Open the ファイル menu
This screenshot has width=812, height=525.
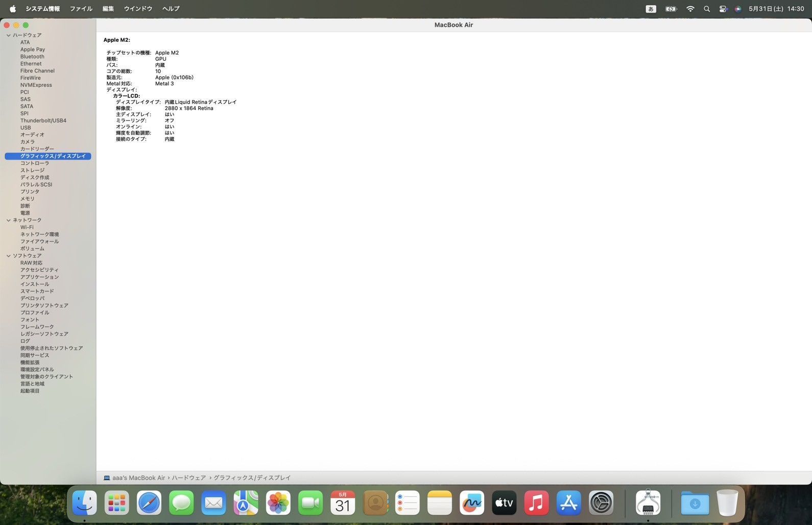click(81, 9)
